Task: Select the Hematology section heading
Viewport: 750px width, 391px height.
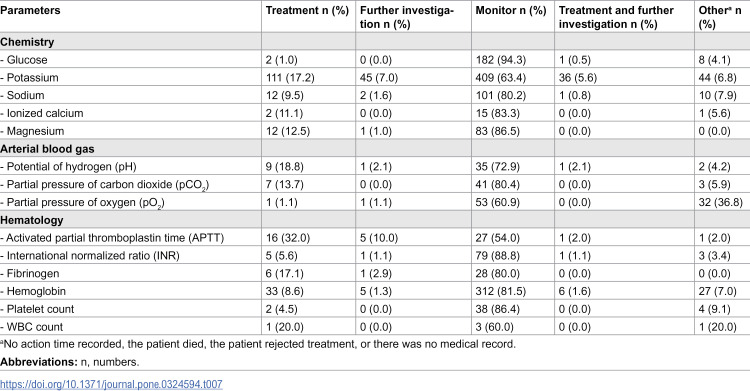Action: point(32,220)
